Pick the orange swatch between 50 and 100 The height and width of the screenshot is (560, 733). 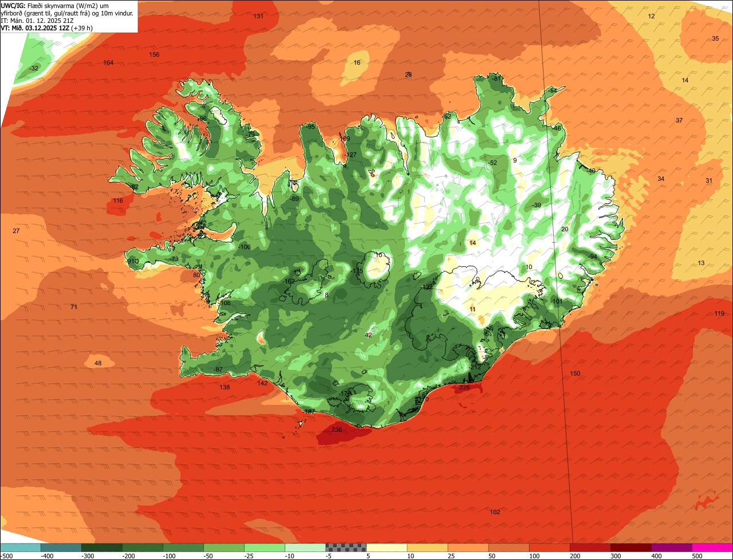509,547
